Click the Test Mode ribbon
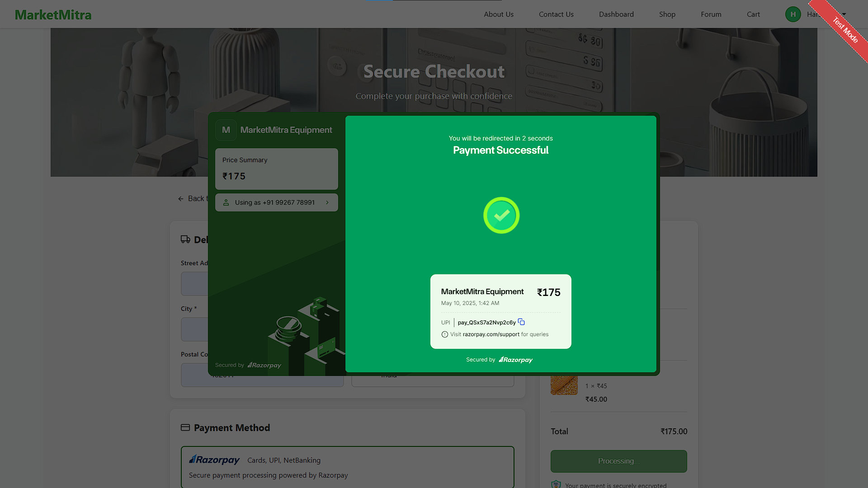 pos(845,30)
